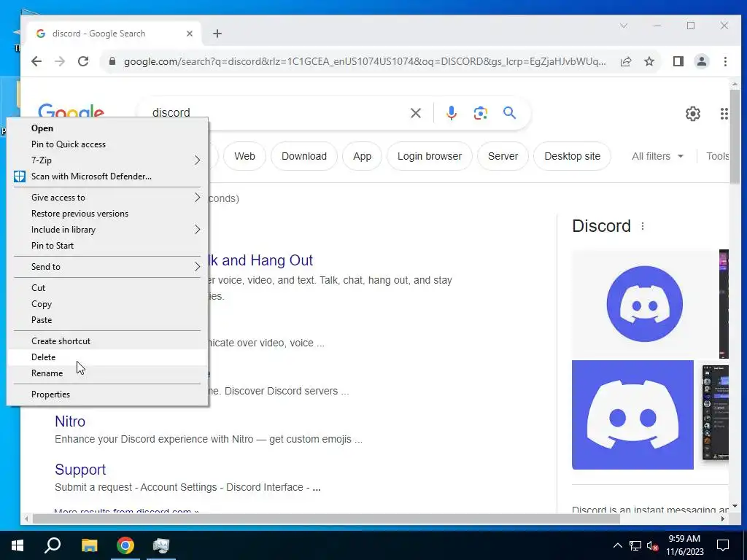Close the discord Google Search tab
The width and height of the screenshot is (747, 560).
tap(190, 34)
